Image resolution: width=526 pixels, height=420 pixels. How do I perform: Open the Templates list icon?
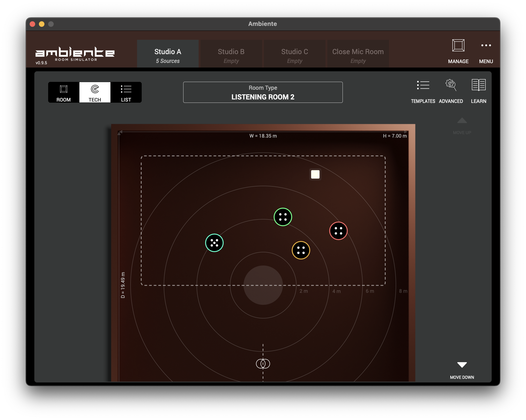[423, 86]
